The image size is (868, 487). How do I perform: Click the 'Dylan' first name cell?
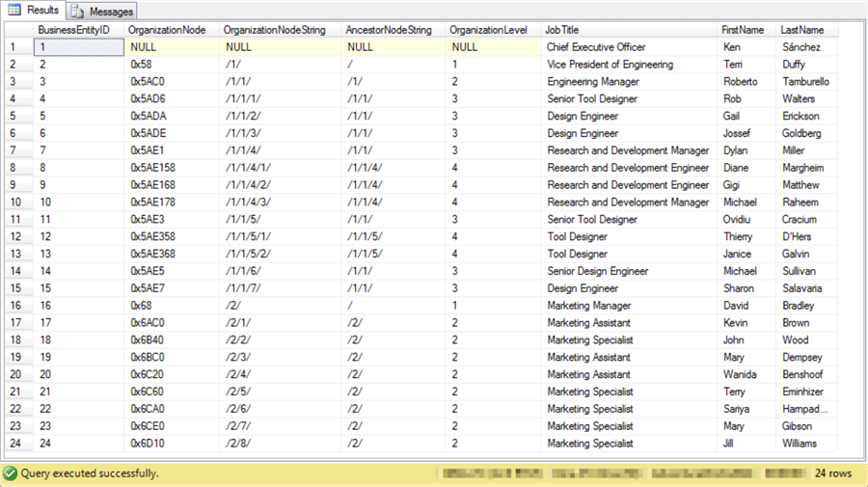pyautogui.click(x=746, y=150)
